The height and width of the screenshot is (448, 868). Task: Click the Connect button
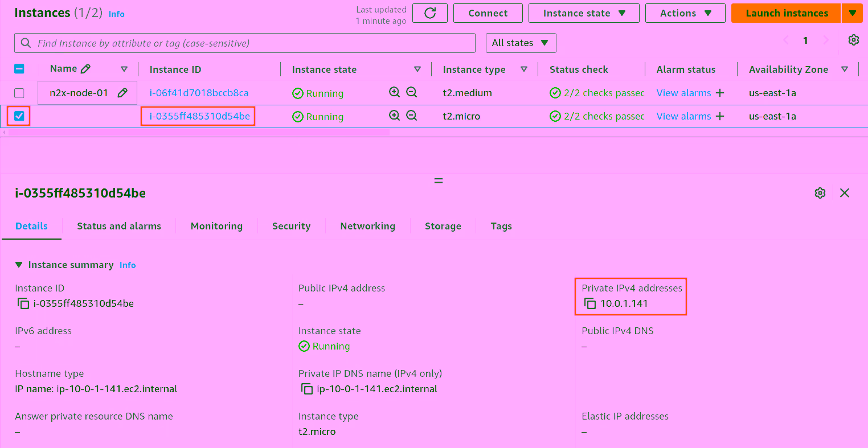pyautogui.click(x=488, y=13)
